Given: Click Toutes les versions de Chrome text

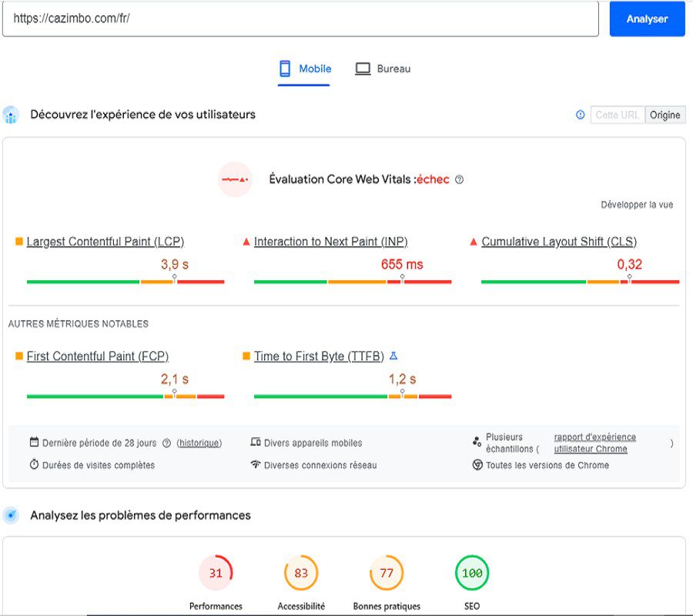Looking at the screenshot, I should pyautogui.click(x=547, y=465).
